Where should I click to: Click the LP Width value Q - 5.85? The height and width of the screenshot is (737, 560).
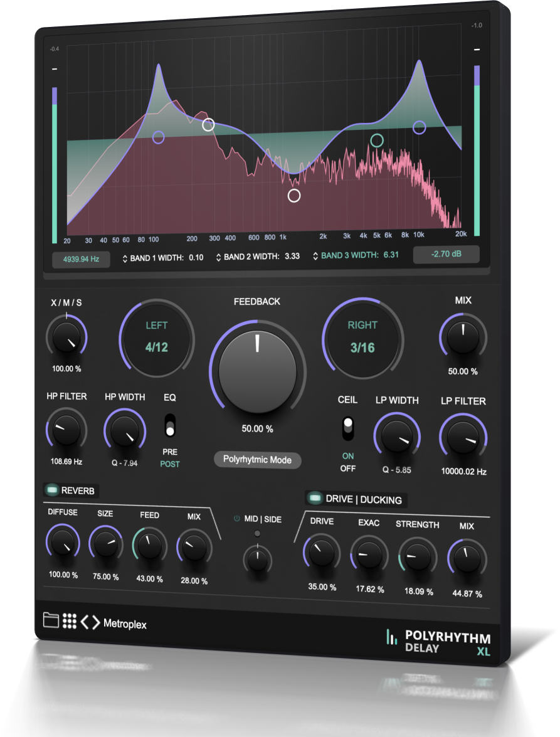pyautogui.click(x=397, y=470)
